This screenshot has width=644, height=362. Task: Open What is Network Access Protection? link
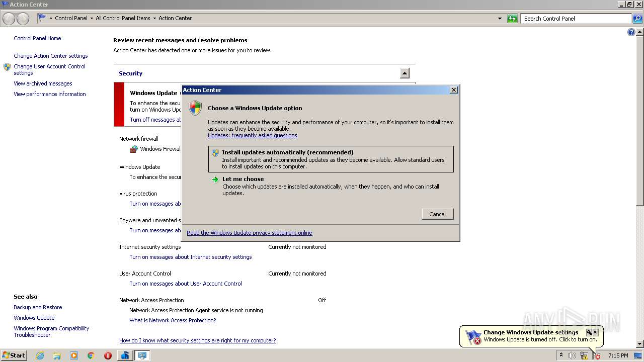[x=173, y=320]
